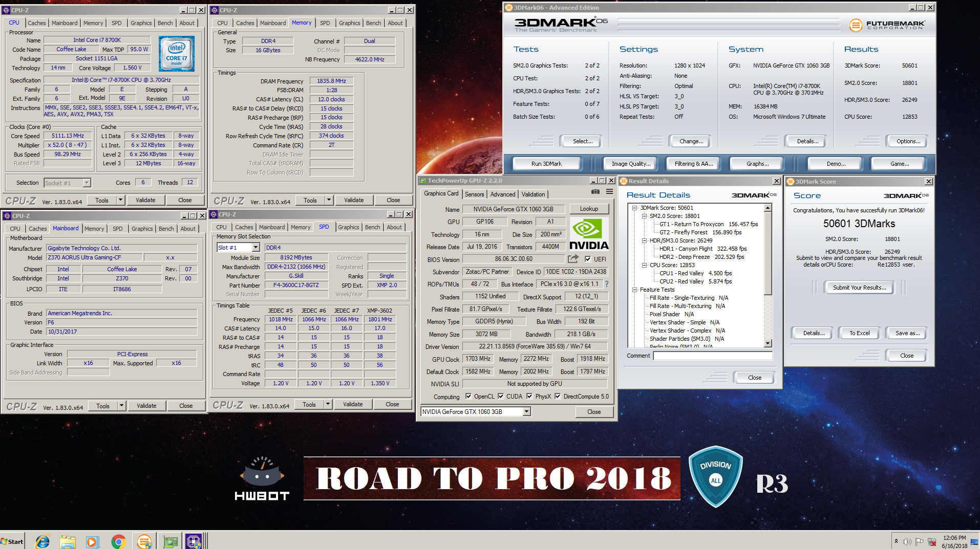Click the 3DMark Score window title icon
The image size is (980, 549).
coord(791,182)
